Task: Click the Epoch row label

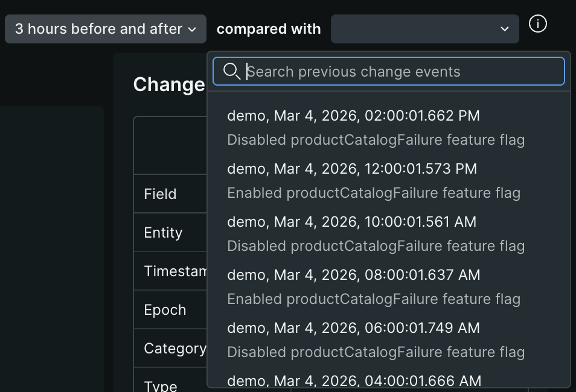Action: [x=165, y=309]
